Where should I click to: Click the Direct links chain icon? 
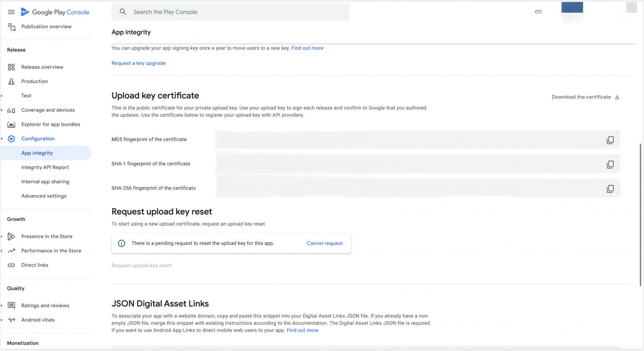pos(11,265)
